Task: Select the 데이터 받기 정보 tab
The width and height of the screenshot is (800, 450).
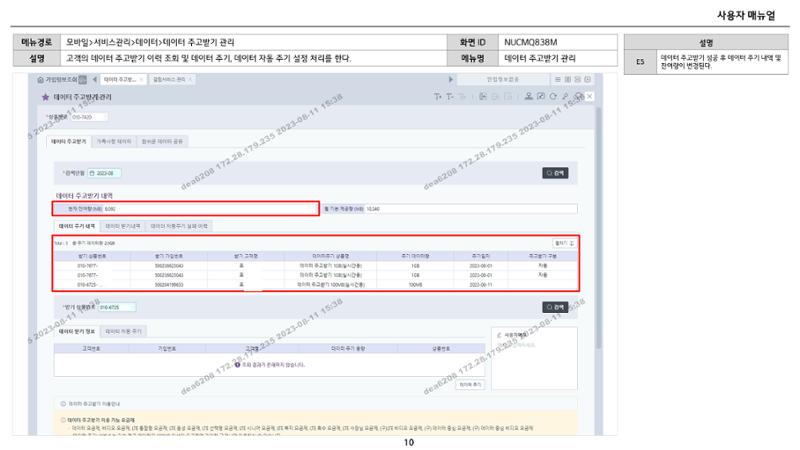Action: click(x=77, y=332)
